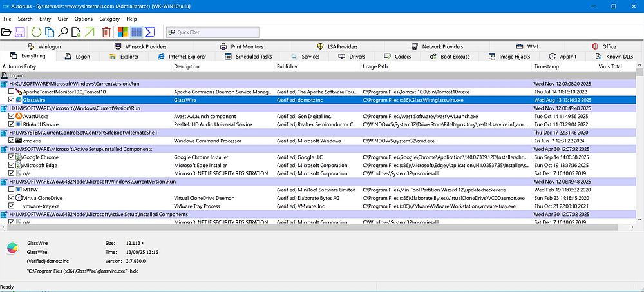Sort by Image Path column header
The width and height of the screenshot is (644, 292).
(x=446, y=66)
